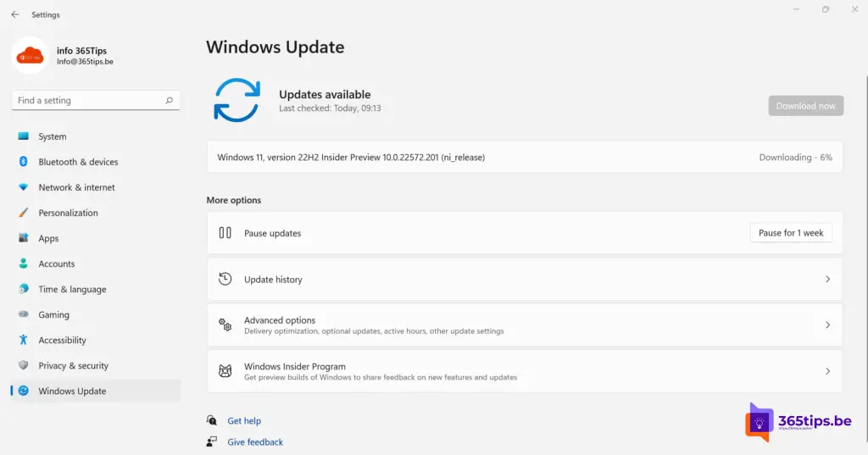Click the Windows Insider Program title text
Screen dimensions: 868x455
[294, 366]
